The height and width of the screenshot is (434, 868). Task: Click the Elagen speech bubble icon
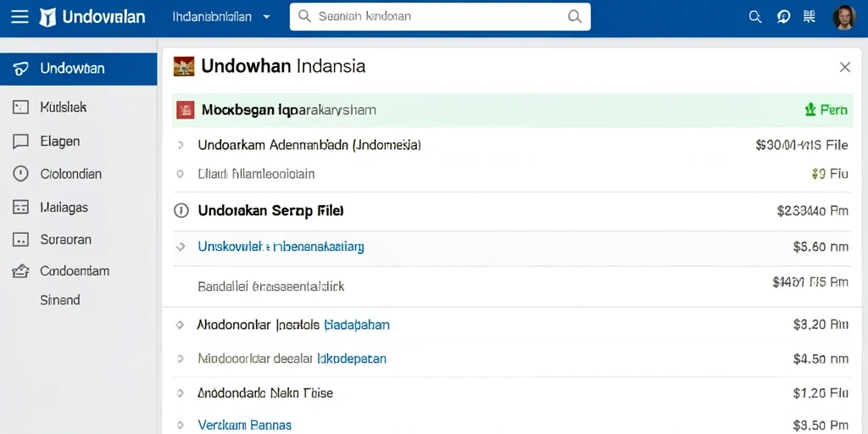coord(20,142)
